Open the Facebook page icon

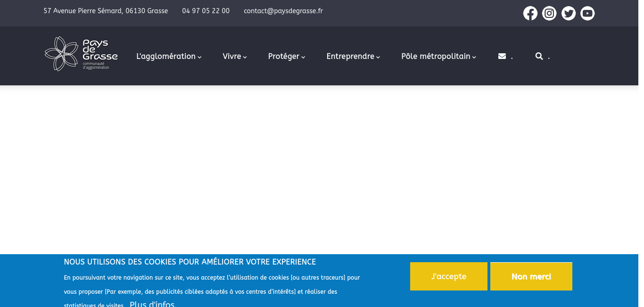(530, 13)
